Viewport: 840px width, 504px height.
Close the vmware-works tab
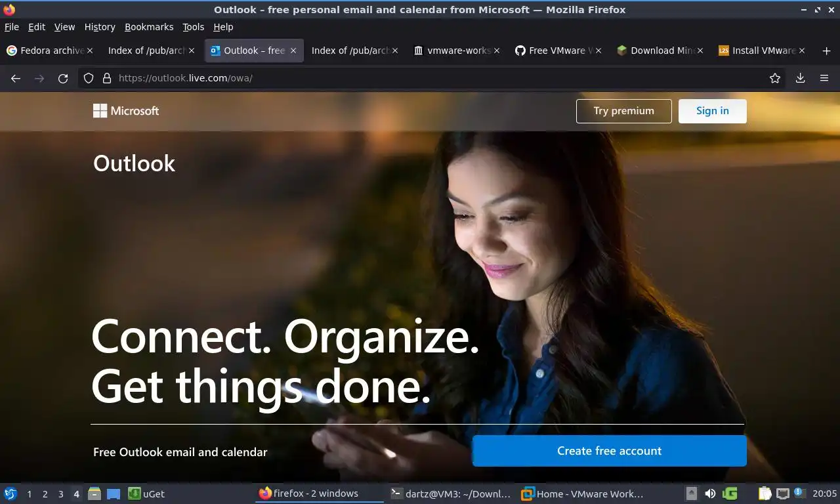497,51
